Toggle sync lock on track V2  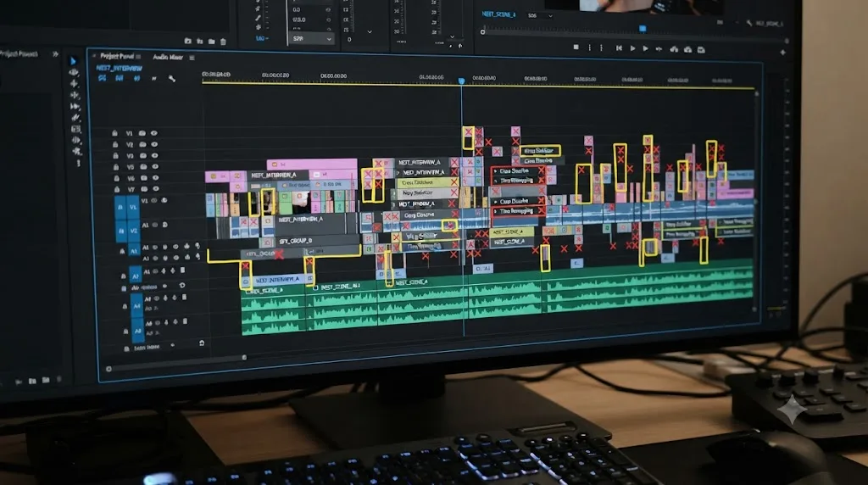[142, 144]
